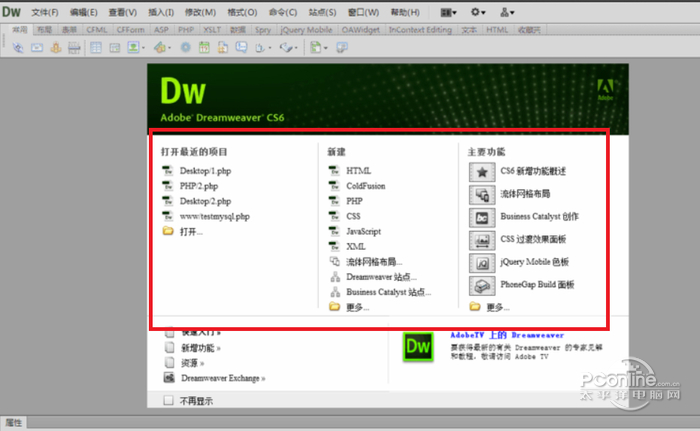
Task: Click the Tag Chooser icon
Action: [x=342, y=47]
